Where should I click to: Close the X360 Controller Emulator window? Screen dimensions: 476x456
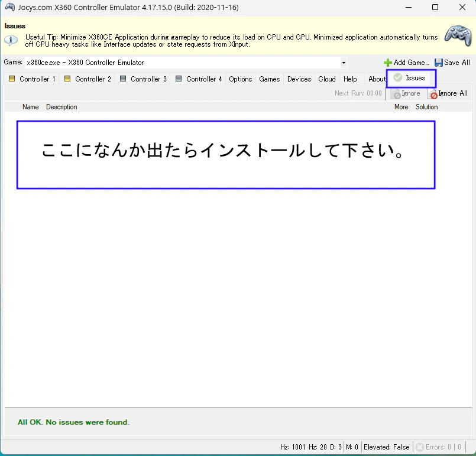462,7
